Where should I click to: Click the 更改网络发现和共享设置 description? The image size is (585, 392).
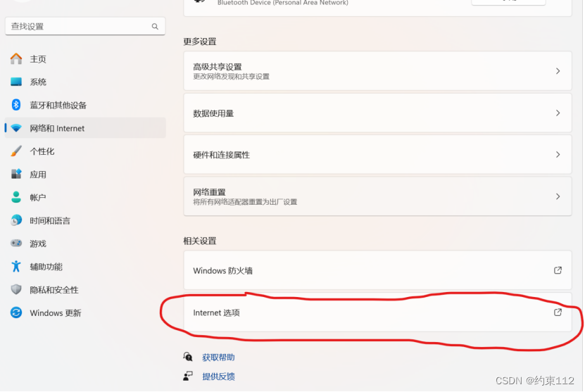[x=232, y=77]
